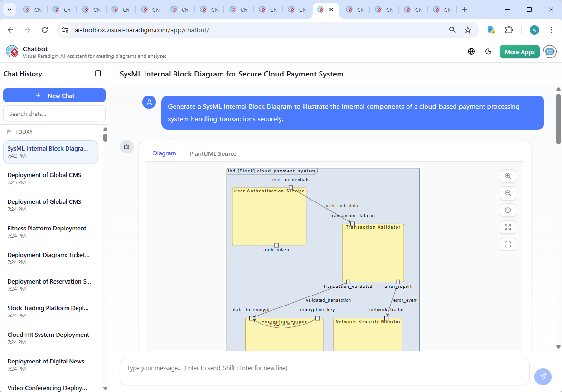Fit the diagram to the viewport
Viewport: 562px width, 392px height.
pyautogui.click(x=508, y=244)
